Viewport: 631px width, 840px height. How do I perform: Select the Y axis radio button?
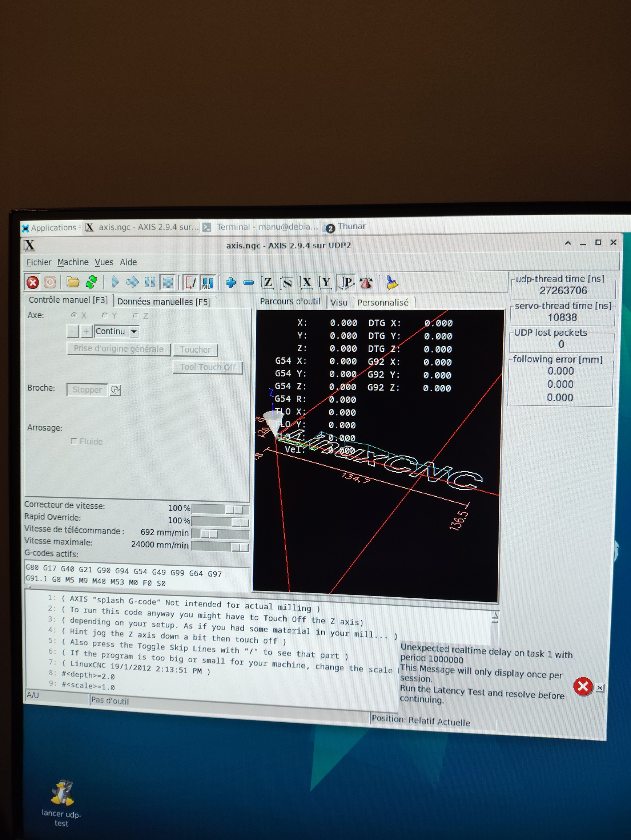point(105,315)
